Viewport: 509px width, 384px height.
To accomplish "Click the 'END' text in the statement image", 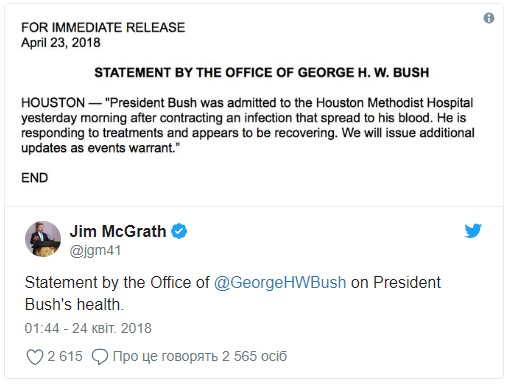I will click(35, 178).
